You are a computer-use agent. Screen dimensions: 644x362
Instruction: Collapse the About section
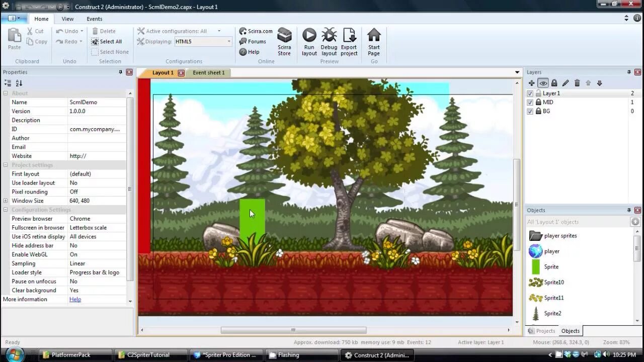6,94
